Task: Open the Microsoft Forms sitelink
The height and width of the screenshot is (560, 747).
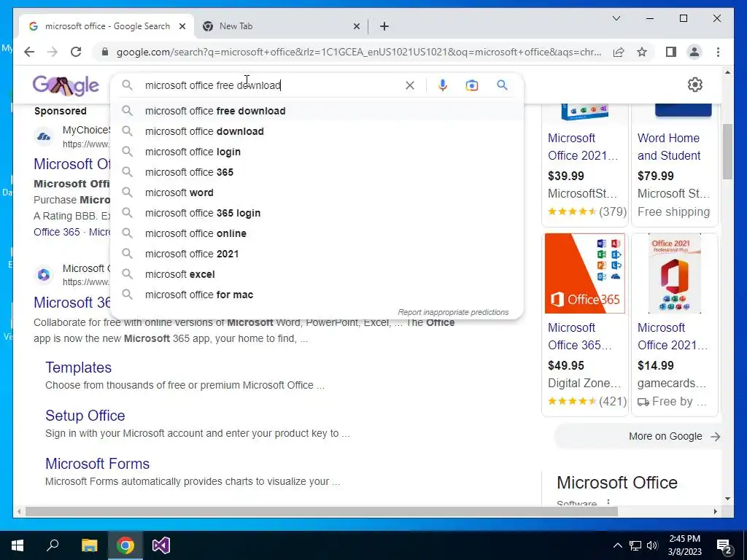Action: point(97,464)
